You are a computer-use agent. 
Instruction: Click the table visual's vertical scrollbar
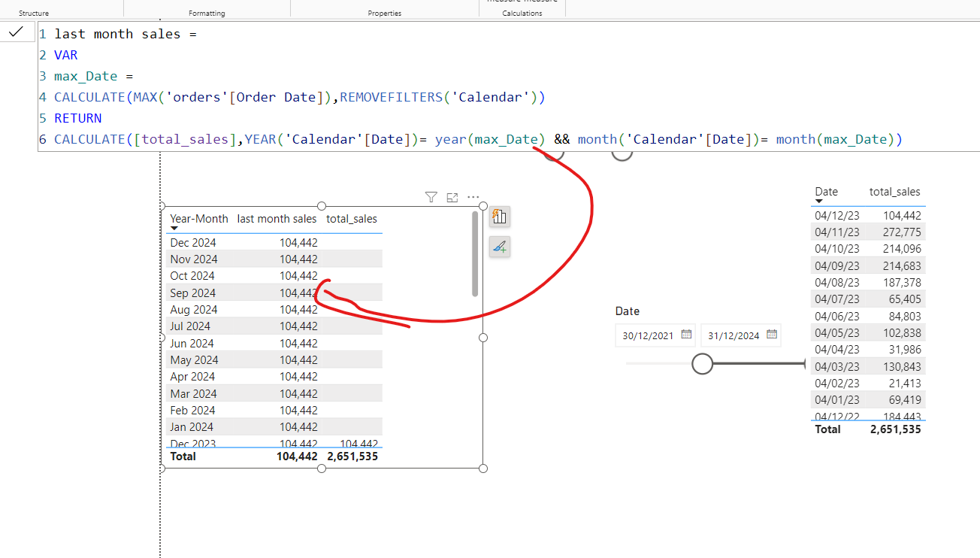tap(474, 253)
